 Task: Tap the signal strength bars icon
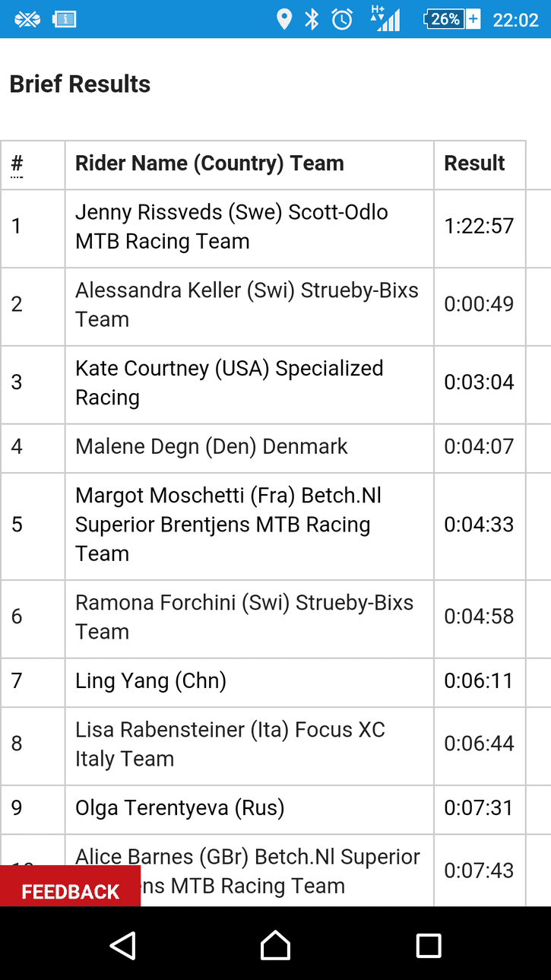coord(385,19)
